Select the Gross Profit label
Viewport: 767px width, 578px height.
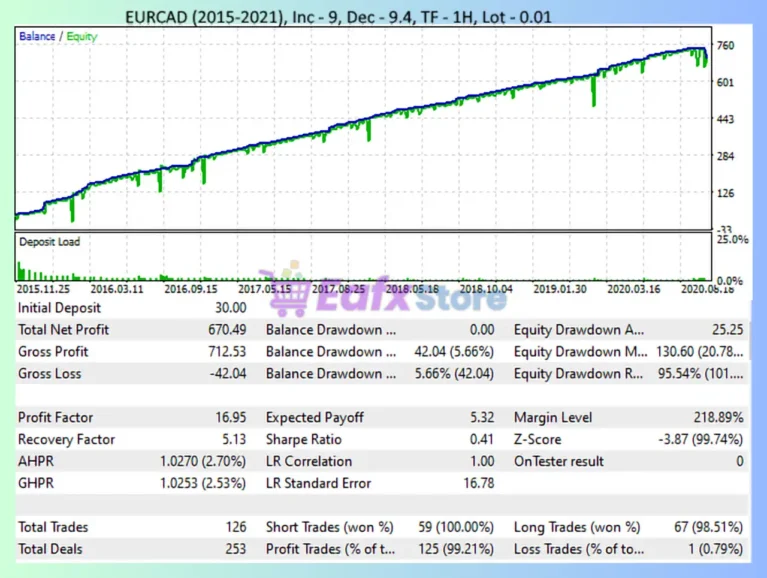click(x=53, y=352)
